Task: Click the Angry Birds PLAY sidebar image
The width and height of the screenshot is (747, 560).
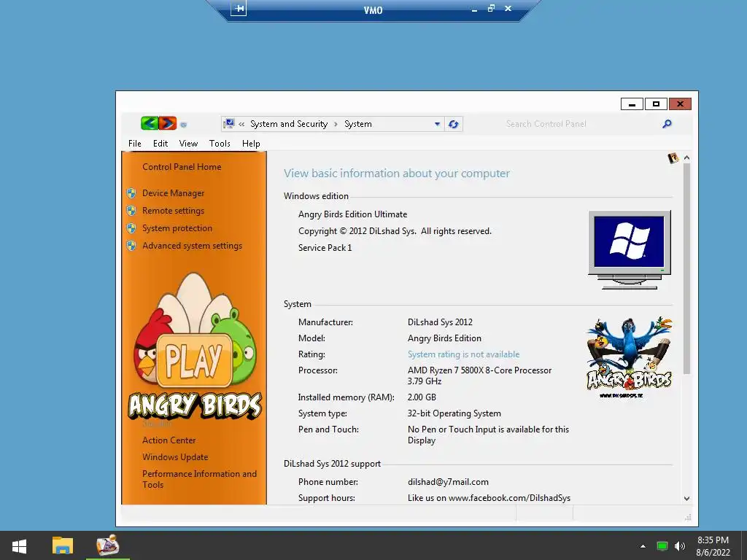Action: tap(194, 346)
